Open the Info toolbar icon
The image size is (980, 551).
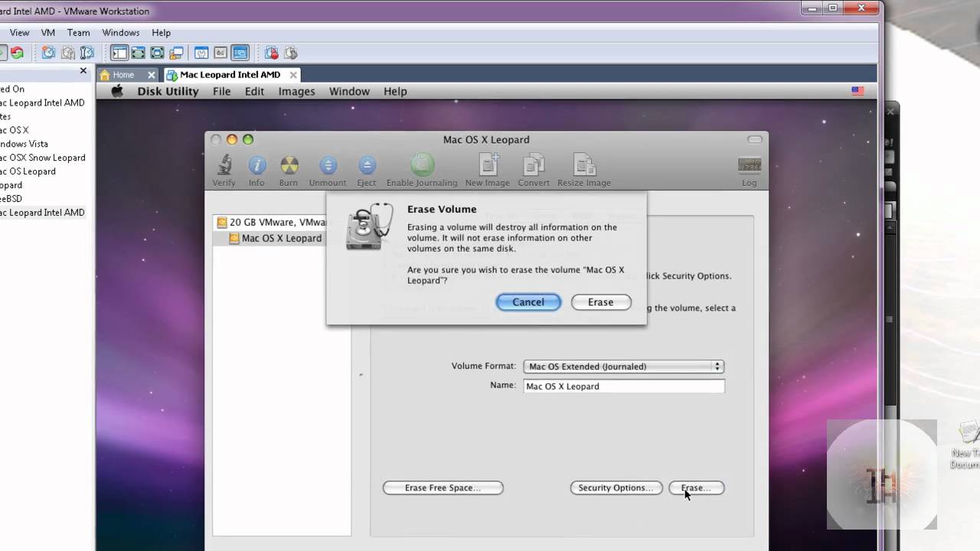[x=256, y=165]
